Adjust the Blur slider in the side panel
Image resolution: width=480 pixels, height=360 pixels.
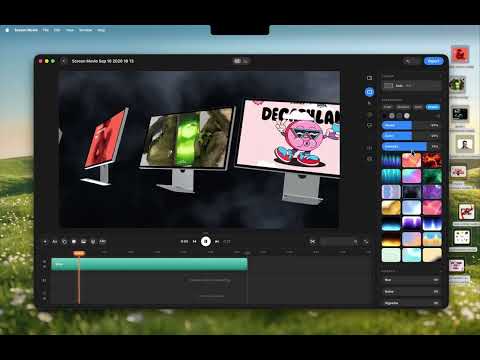pos(411,280)
